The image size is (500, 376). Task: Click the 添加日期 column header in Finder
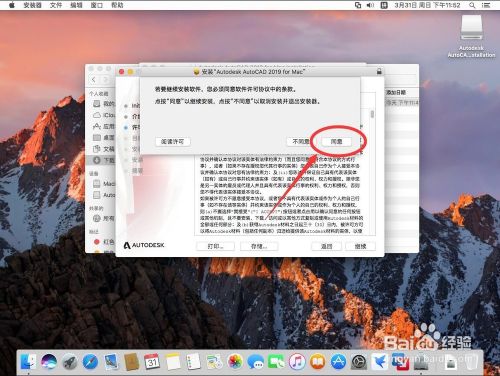(396, 92)
